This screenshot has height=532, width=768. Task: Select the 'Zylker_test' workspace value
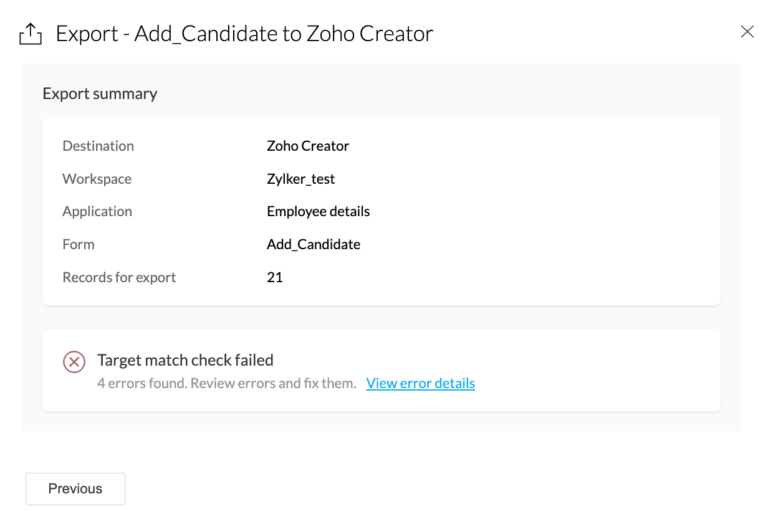point(300,179)
